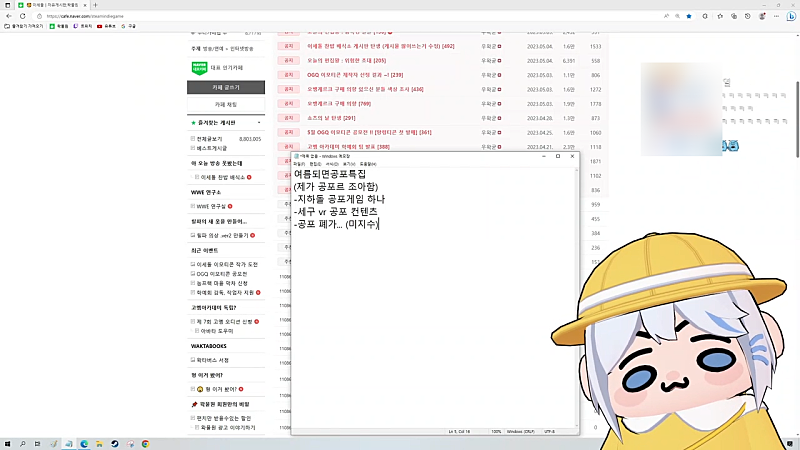Click the browser back arrow
The height and width of the screenshot is (450, 800).
(7, 16)
